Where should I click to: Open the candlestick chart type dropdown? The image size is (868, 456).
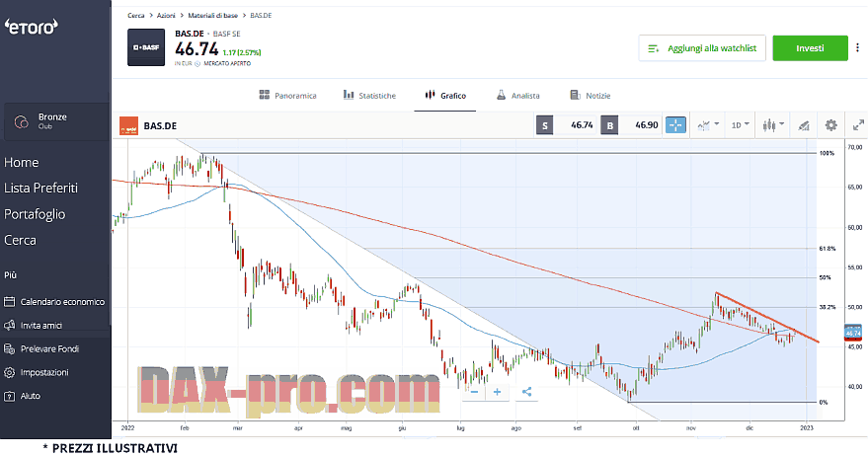click(x=773, y=125)
